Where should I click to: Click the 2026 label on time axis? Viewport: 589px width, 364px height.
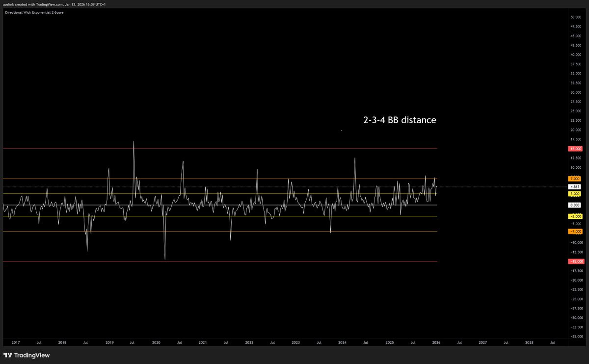pos(436,342)
